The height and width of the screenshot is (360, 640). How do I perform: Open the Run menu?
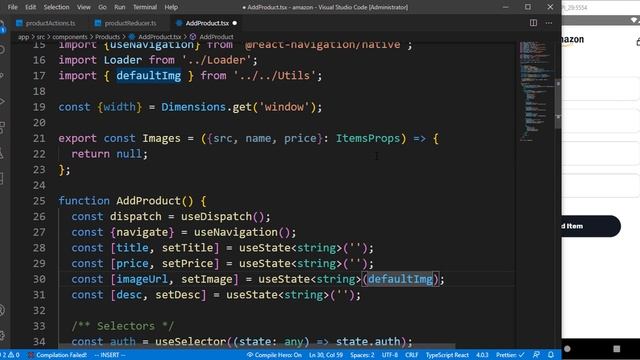coord(120,7)
